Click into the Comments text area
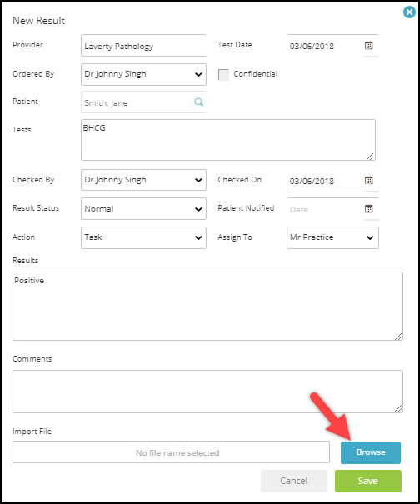420x504 pixels. coord(207,392)
